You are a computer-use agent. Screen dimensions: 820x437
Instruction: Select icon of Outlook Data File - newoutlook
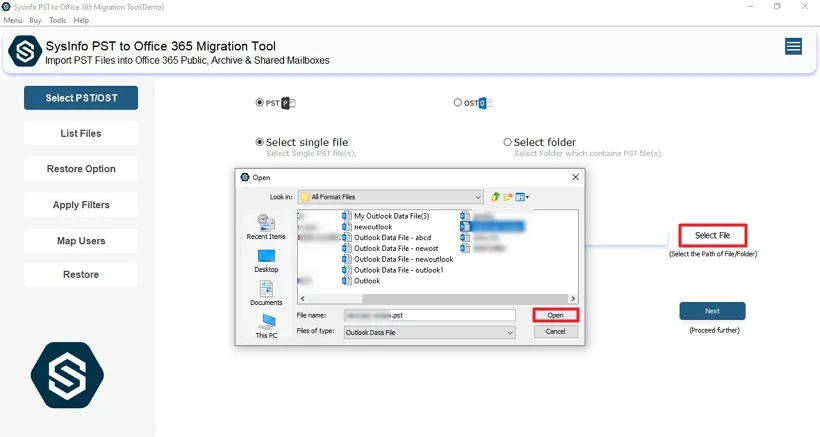coord(347,259)
